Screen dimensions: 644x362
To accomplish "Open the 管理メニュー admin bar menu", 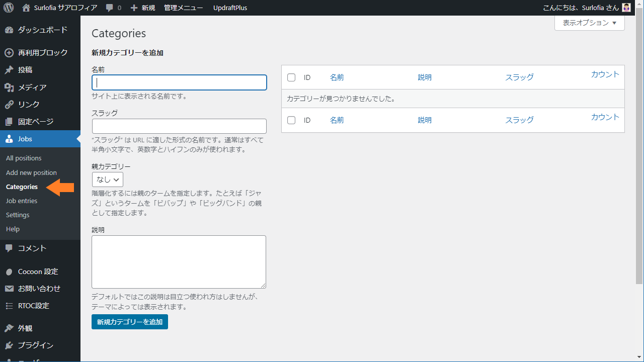I will pyautogui.click(x=184, y=8).
